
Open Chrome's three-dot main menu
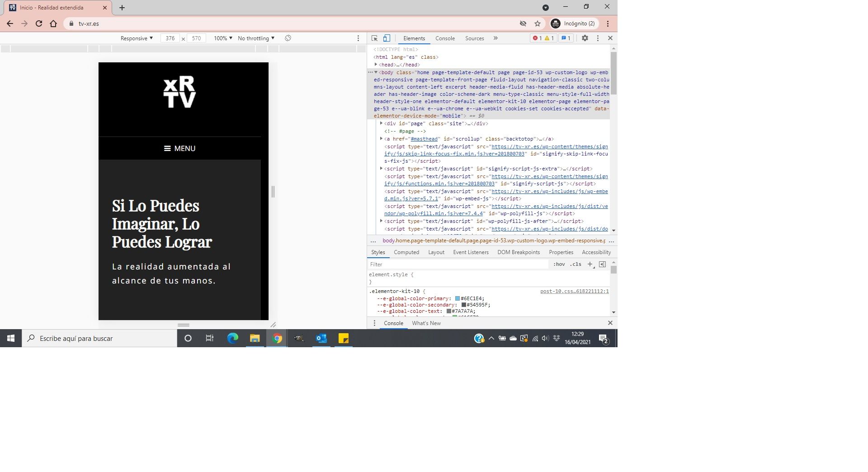(x=608, y=24)
